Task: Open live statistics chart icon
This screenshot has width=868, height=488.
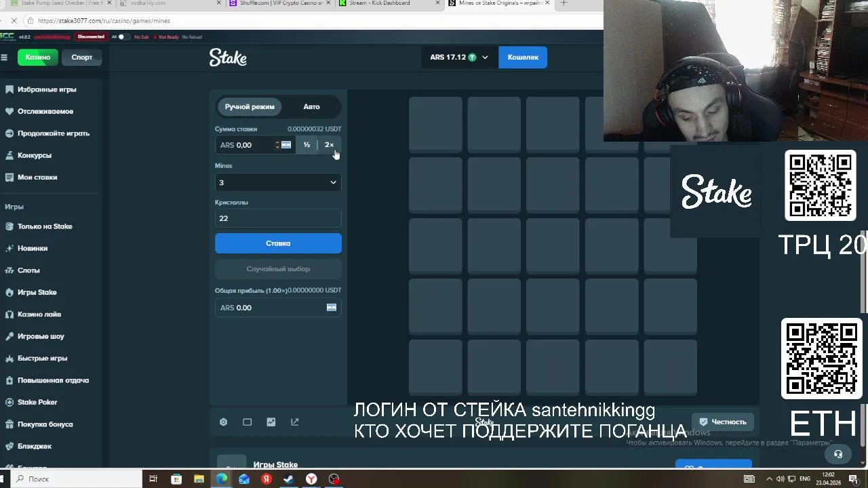Action: point(271,422)
